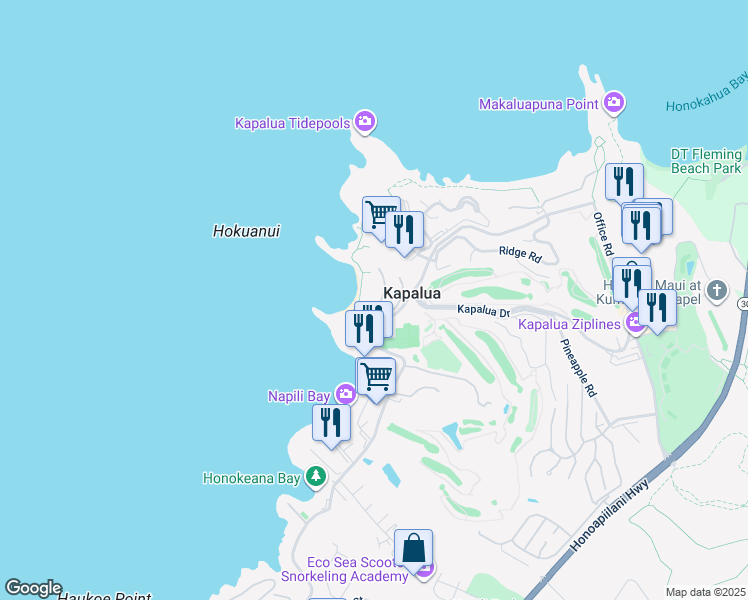Viewport: 748px width, 600px height.
Task: Click the Makaluapuna Point camera pin
Action: click(x=613, y=102)
